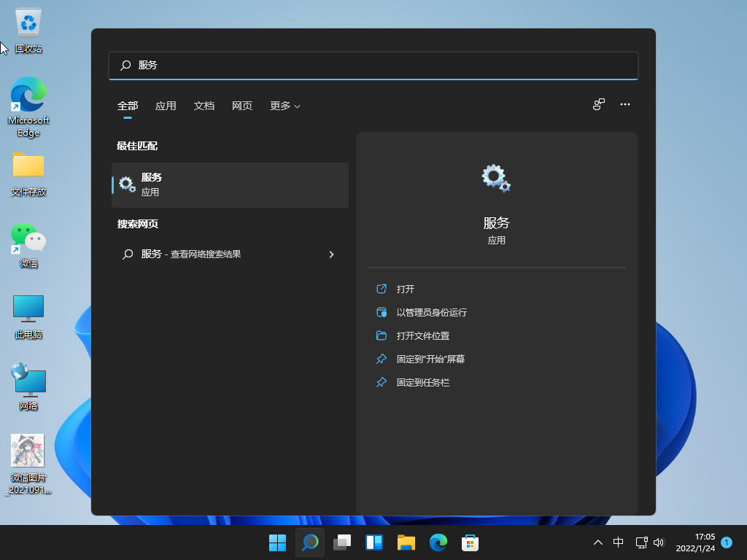Open the notification count badge on taskbar
The height and width of the screenshot is (560, 747).
point(727,542)
